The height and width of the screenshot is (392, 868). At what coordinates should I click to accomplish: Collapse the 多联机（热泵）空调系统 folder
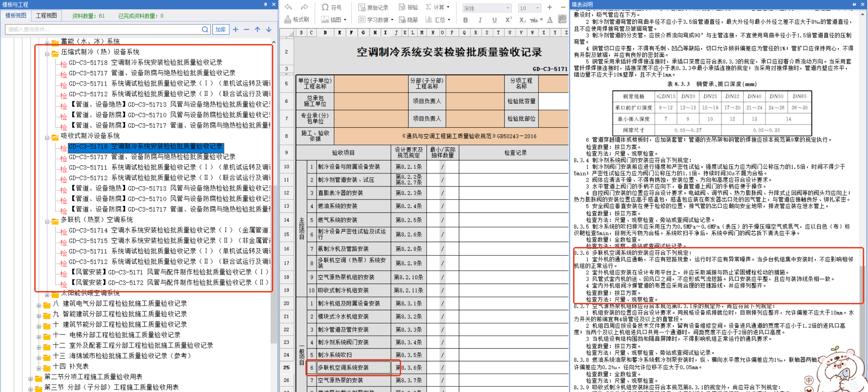47,222
